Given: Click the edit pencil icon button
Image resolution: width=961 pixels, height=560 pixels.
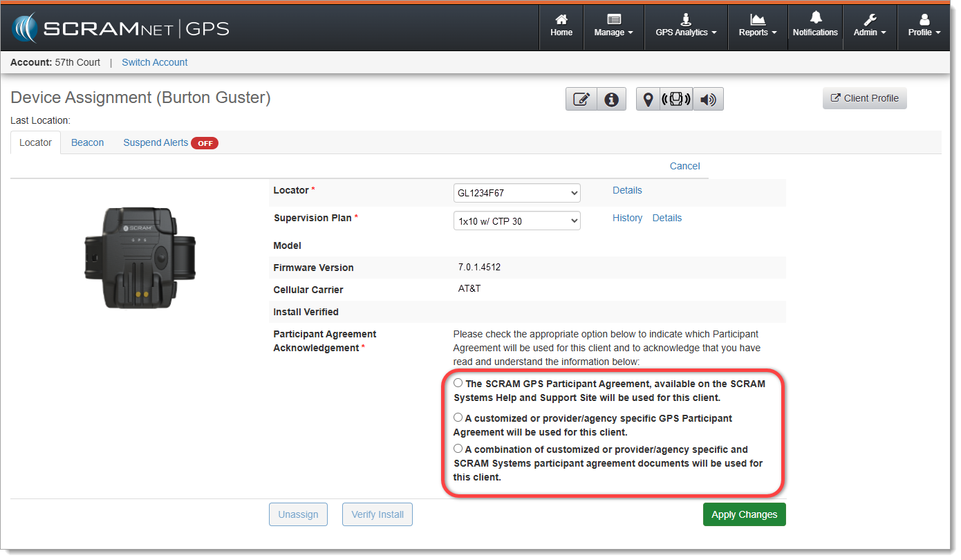Looking at the screenshot, I should [581, 100].
